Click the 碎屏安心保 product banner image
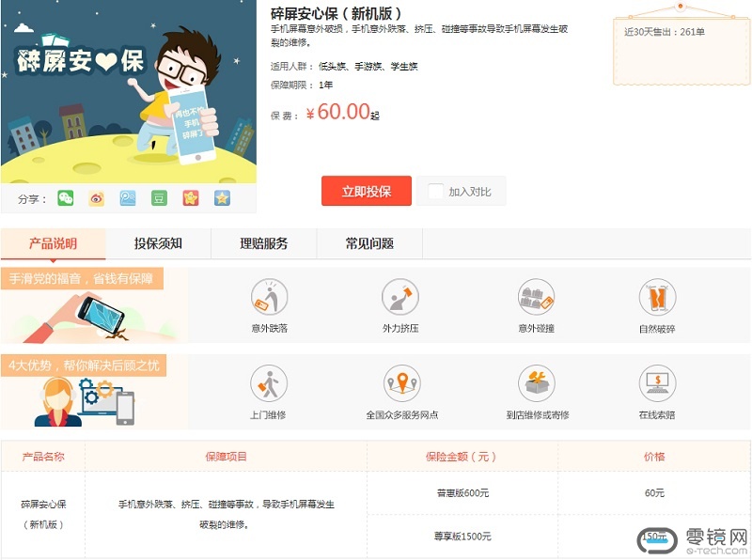 point(129,92)
